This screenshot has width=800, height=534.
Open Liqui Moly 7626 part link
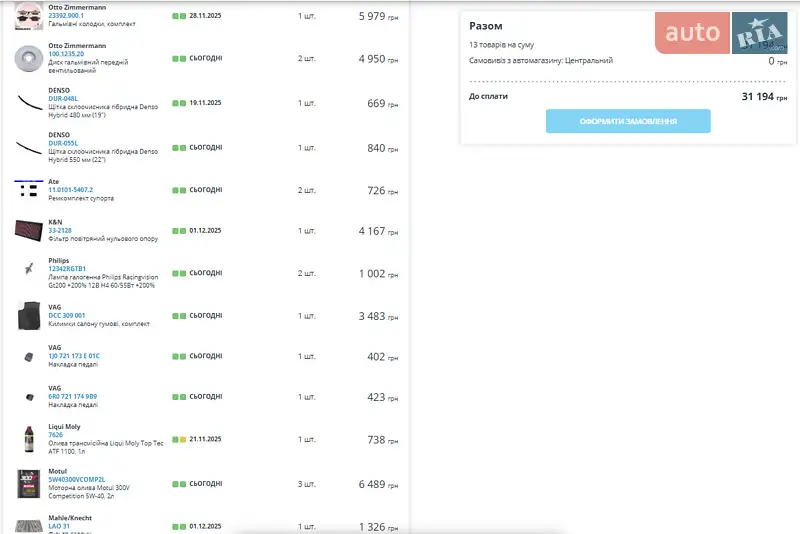[x=55, y=435]
